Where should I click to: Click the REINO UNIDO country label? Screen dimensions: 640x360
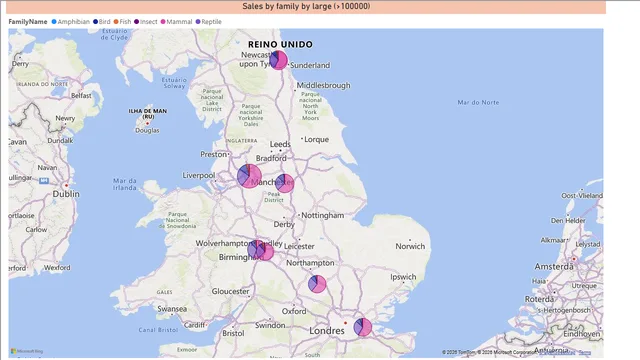point(280,44)
